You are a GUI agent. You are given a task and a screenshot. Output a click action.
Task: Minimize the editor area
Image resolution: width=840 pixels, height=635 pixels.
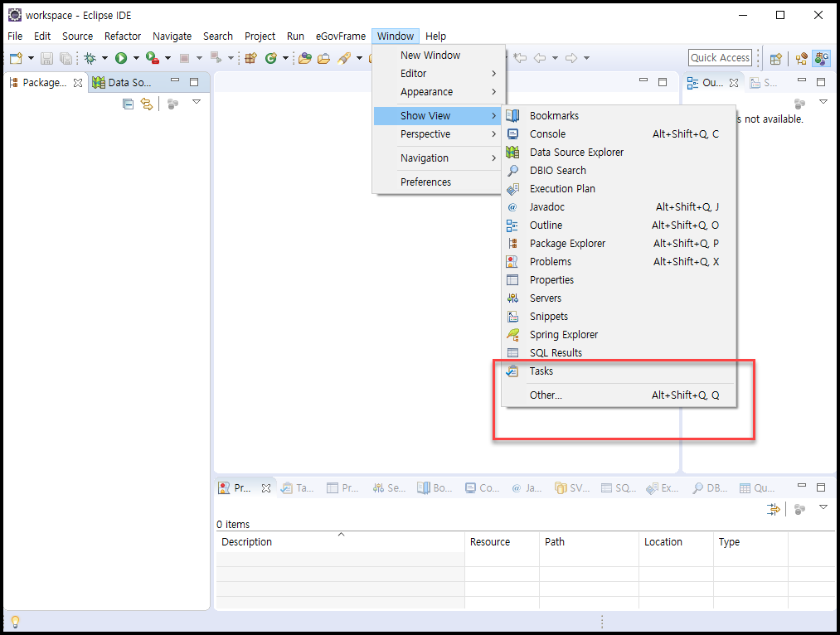643,80
